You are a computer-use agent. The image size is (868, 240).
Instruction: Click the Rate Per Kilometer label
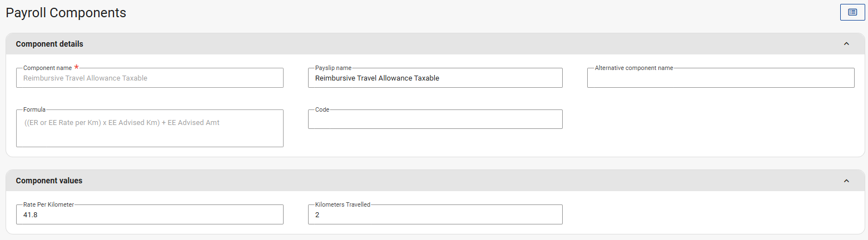tap(48, 204)
